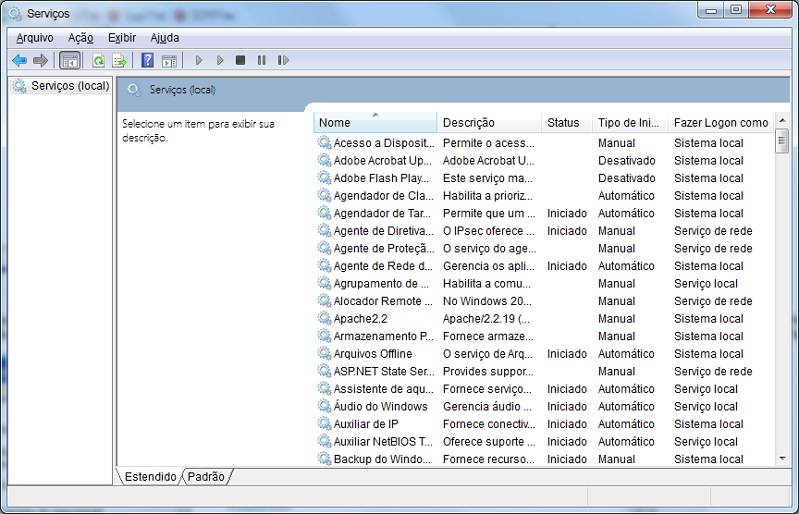This screenshot has height=514, width=799.
Task: Select the Agendador de Tar... service
Action: point(543,213)
